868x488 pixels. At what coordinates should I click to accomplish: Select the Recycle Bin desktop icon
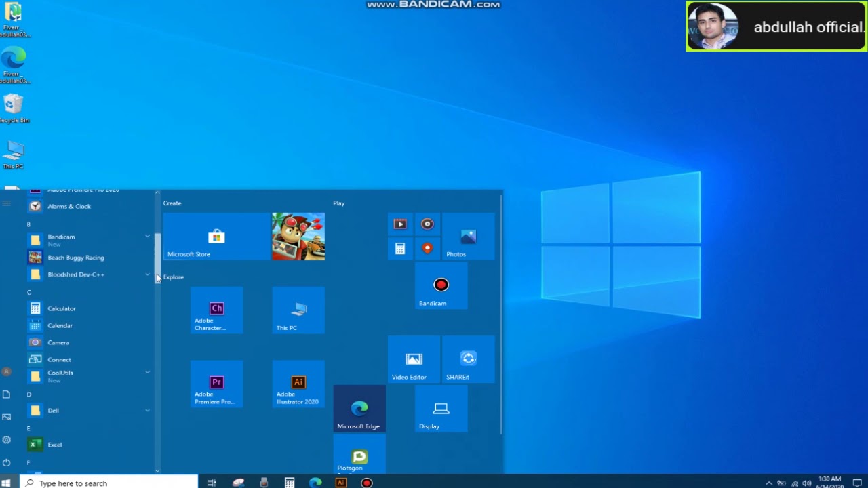pyautogui.click(x=14, y=108)
